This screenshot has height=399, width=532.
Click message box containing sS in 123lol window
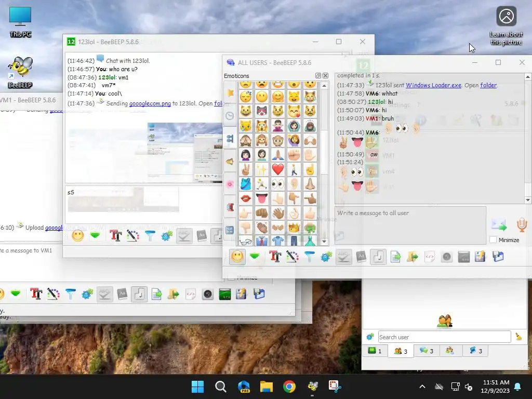pos(144,204)
